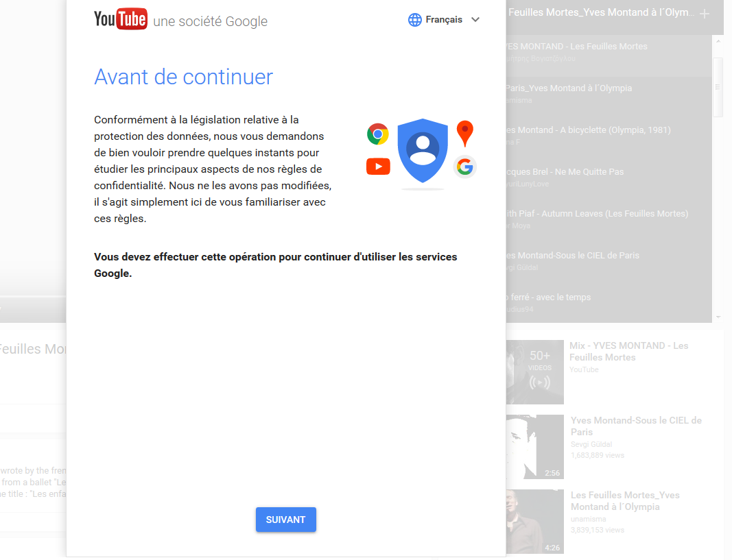Play Jacques Brel - Ne Me Quitte Pas item
732x560 pixels.
pos(609,182)
